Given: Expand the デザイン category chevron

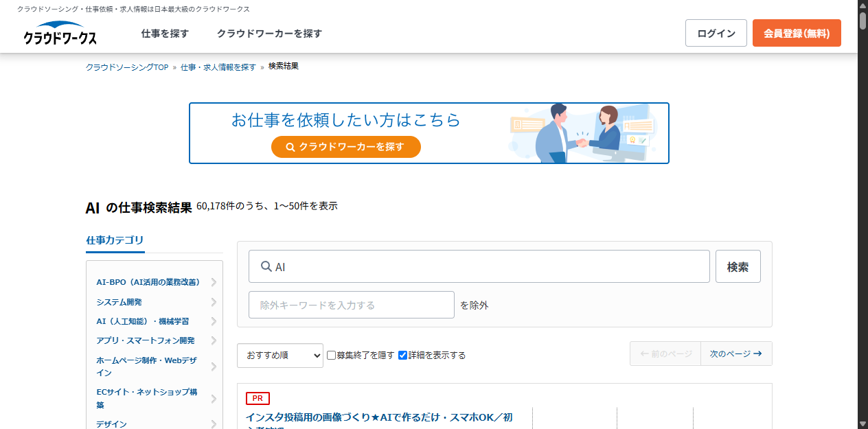Looking at the screenshot, I should (x=214, y=424).
